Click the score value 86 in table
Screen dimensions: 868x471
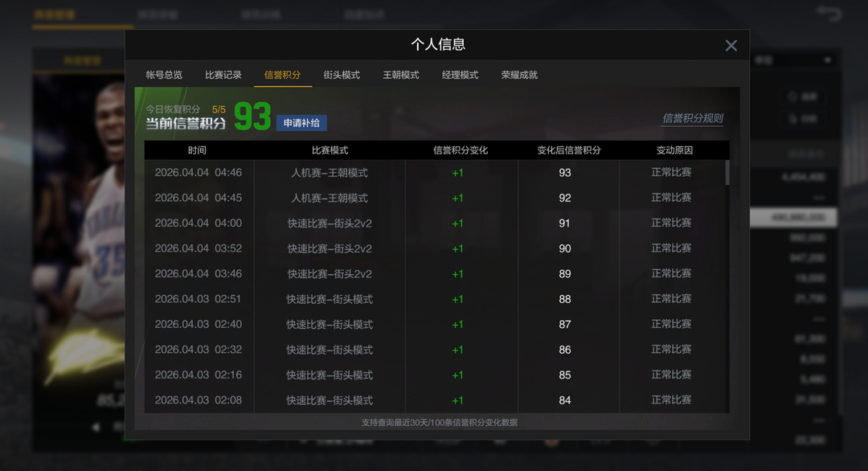click(x=565, y=350)
